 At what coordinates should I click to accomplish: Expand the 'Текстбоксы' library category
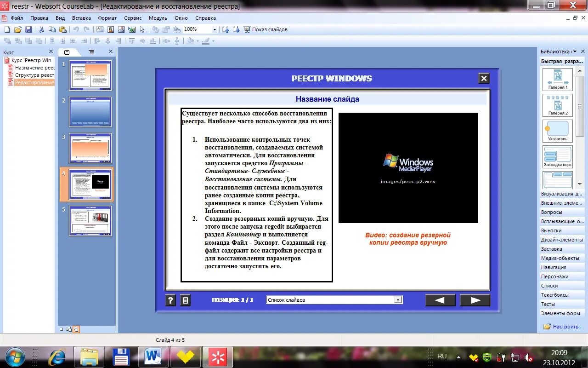pos(562,295)
